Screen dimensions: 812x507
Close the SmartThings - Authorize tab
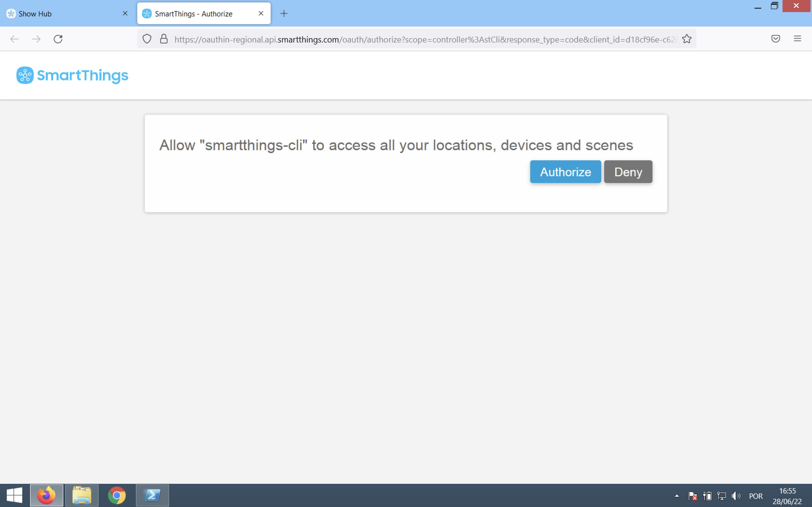(x=261, y=14)
